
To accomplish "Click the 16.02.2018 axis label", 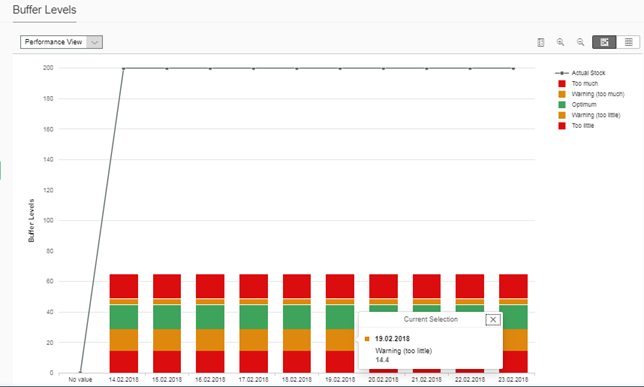I will [x=210, y=380].
